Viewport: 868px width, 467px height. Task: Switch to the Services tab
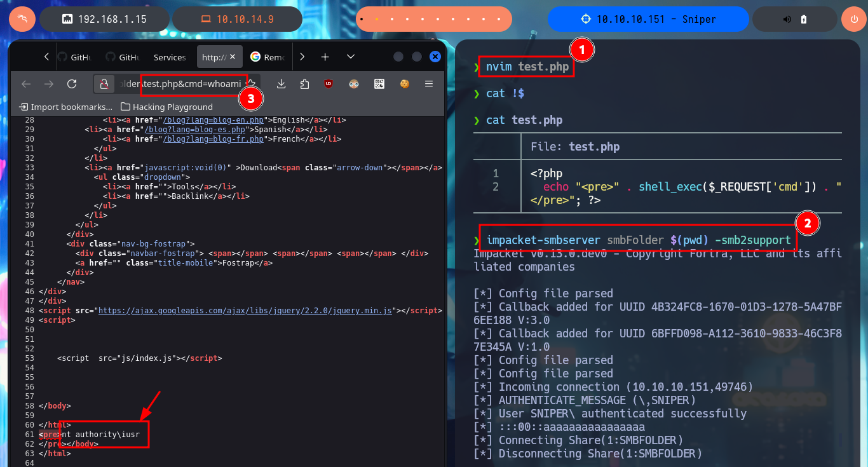point(170,57)
